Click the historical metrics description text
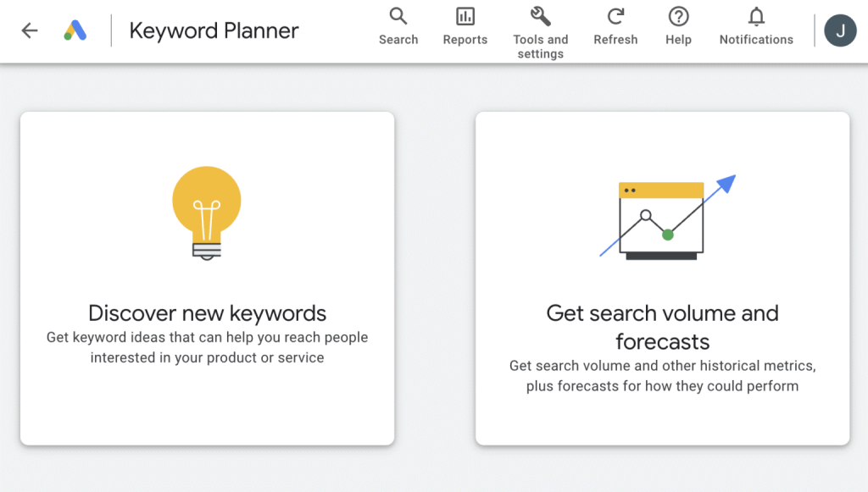 [662, 375]
